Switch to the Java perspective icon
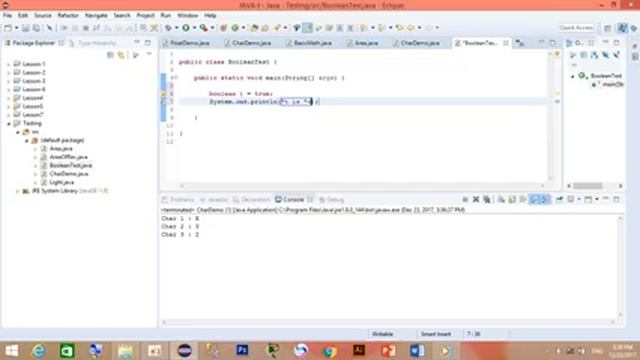The width and height of the screenshot is (640, 360). [622, 28]
